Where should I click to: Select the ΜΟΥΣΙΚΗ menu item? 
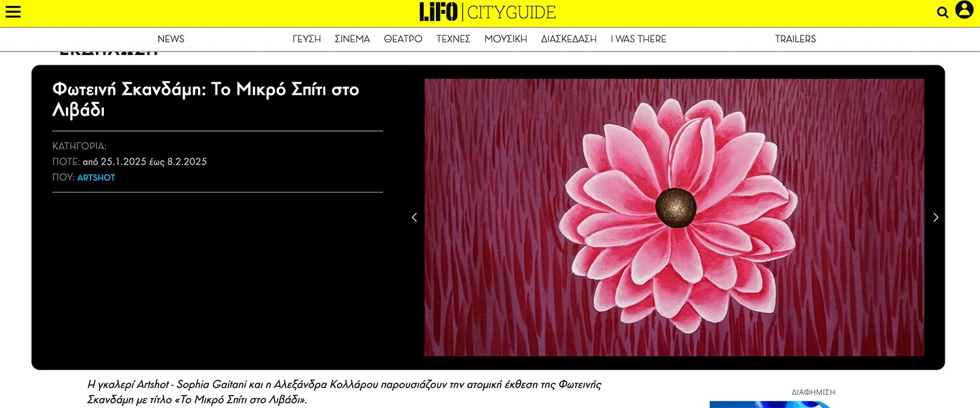pyautogui.click(x=505, y=39)
